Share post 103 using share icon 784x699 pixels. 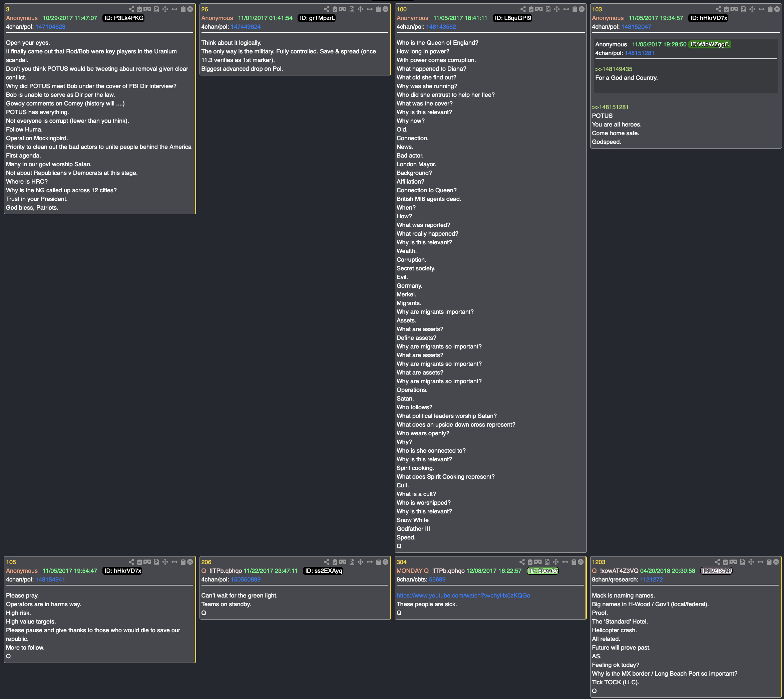718,9
